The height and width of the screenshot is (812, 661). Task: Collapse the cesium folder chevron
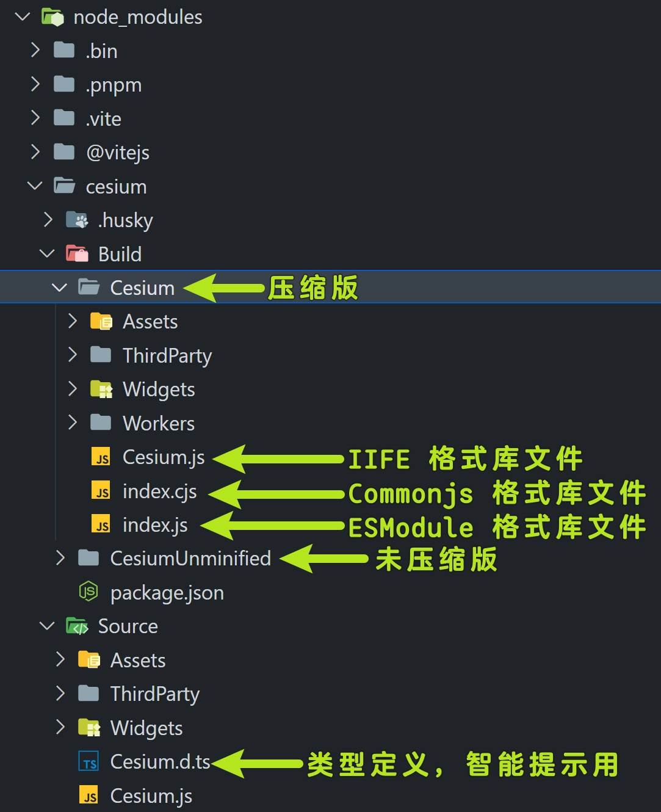[35, 186]
